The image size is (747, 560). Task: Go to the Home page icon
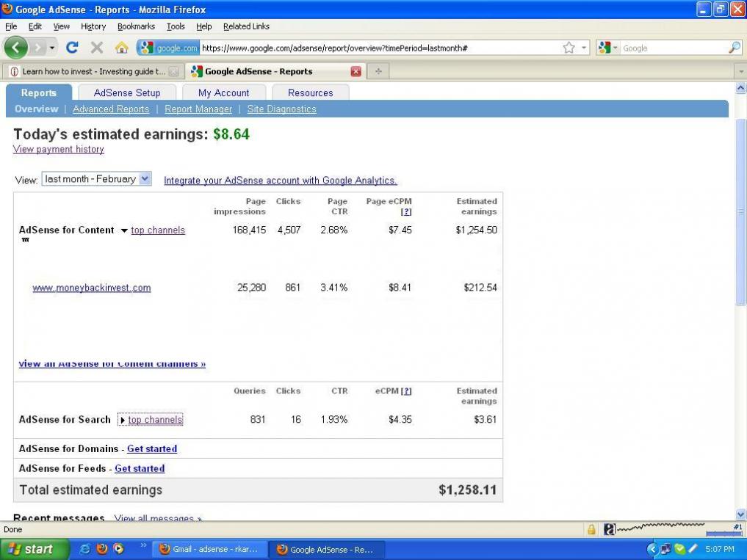[x=122, y=48]
